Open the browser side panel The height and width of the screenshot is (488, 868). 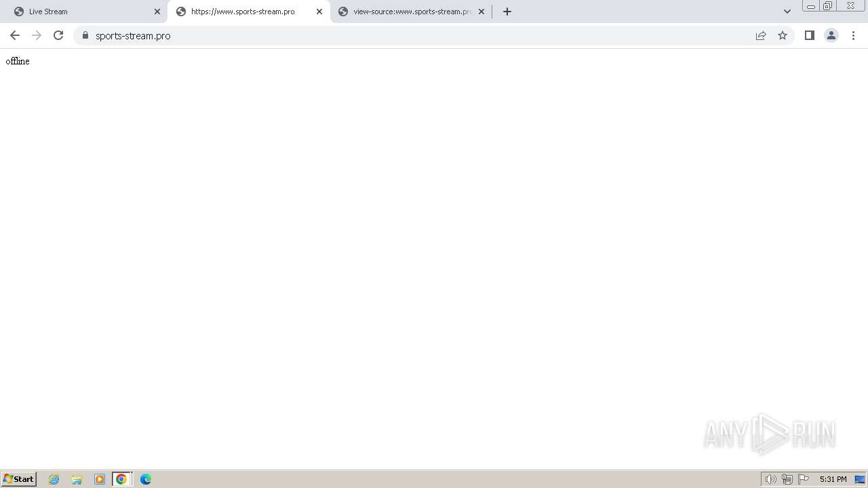coord(809,35)
